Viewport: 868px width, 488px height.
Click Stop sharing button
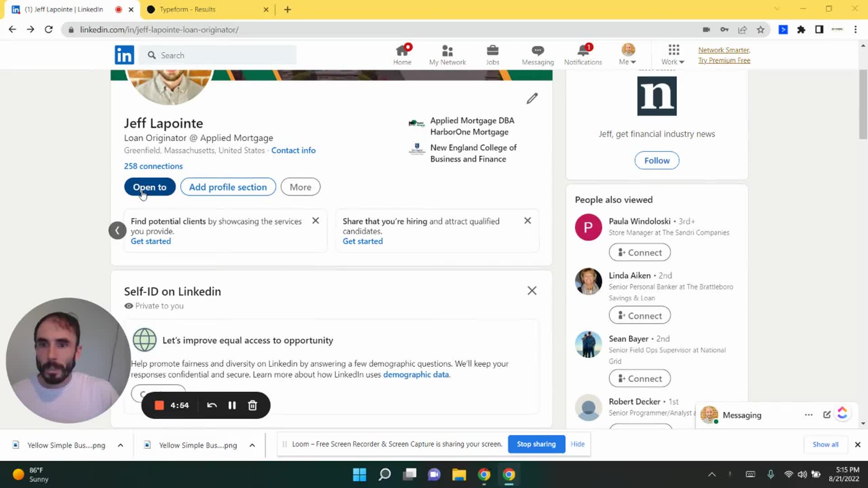point(536,444)
